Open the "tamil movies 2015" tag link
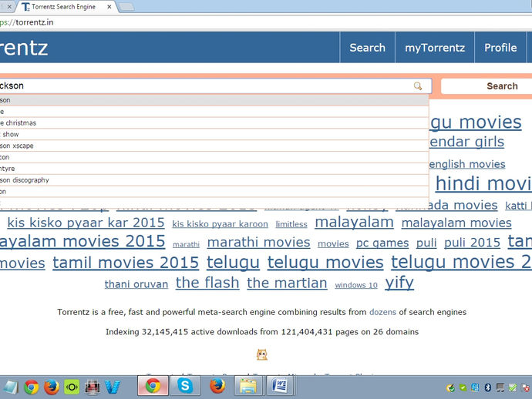This screenshot has width=532, height=399. pyautogui.click(x=126, y=263)
